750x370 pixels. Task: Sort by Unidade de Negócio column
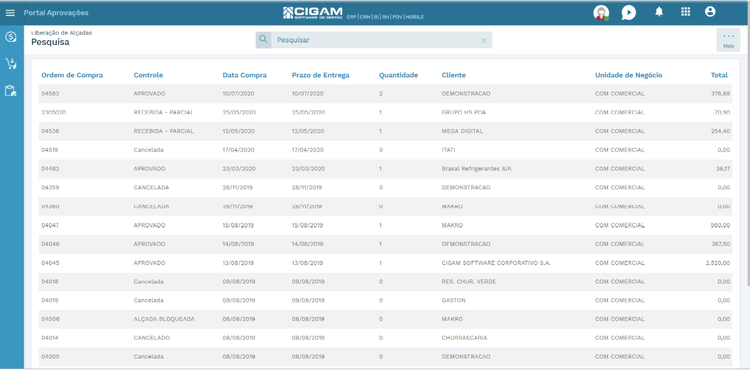point(629,75)
